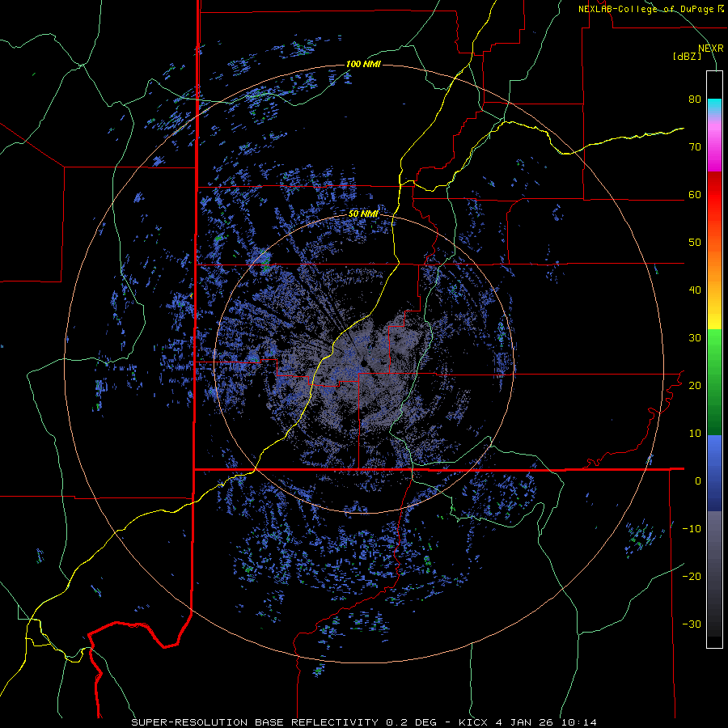Screen dimensions: 728x728
Task: Click the -10 value on the dBZ scale
Action: pos(692,529)
